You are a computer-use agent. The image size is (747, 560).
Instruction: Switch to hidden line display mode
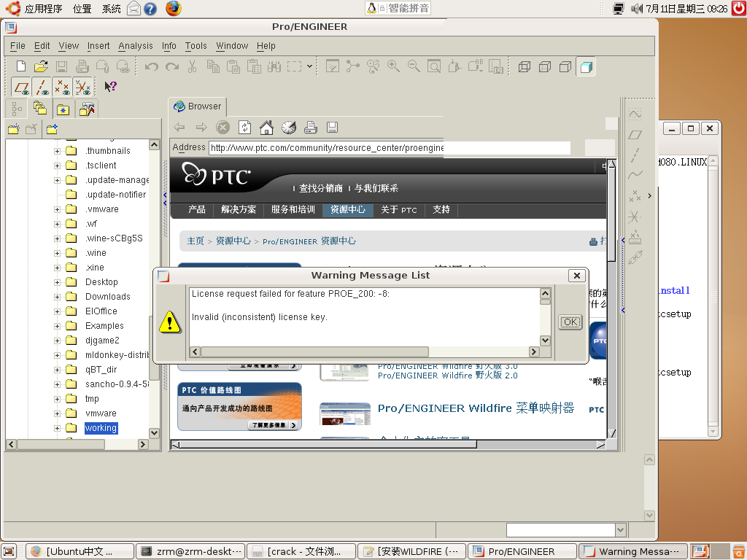[545, 66]
